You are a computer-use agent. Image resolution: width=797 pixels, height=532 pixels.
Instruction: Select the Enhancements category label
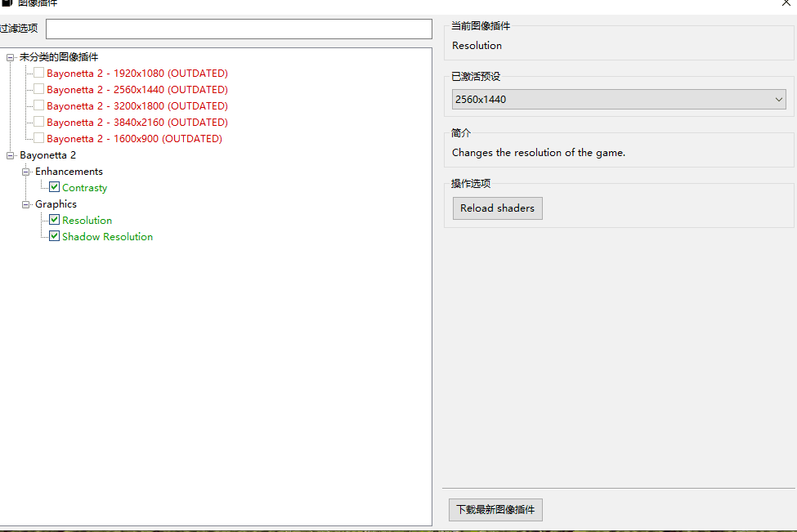click(x=69, y=172)
